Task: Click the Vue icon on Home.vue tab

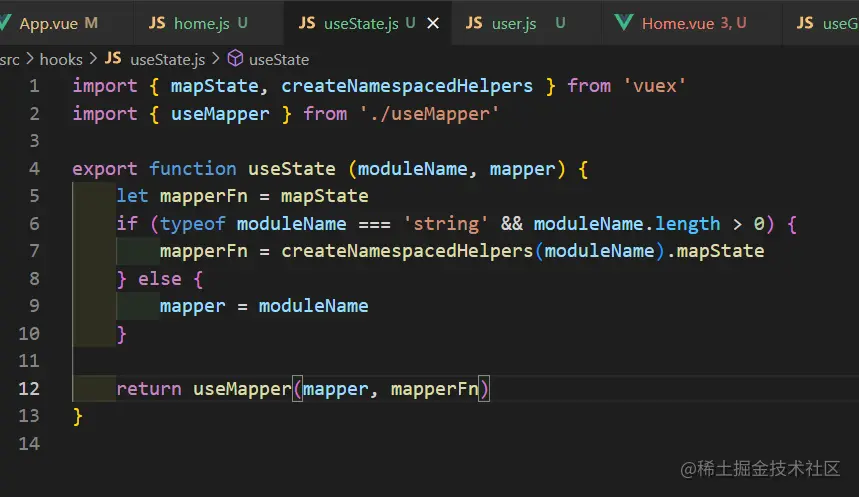Action: click(623, 22)
